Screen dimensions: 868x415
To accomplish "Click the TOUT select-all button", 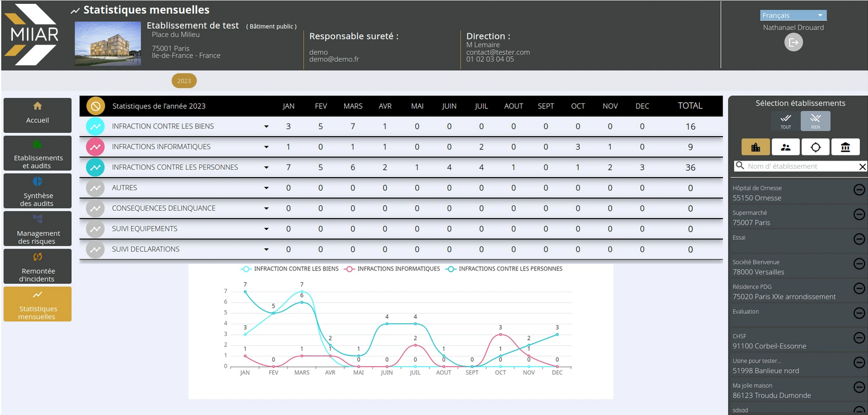I will click(x=786, y=121).
